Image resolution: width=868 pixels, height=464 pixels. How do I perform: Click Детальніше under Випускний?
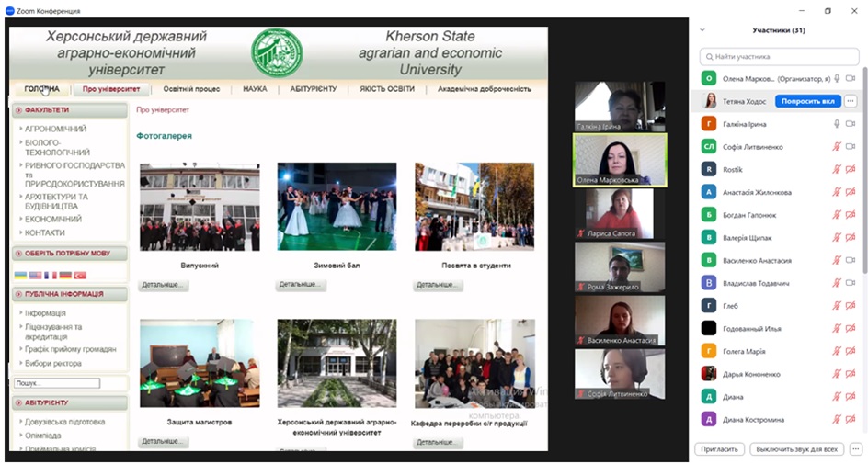(x=163, y=285)
